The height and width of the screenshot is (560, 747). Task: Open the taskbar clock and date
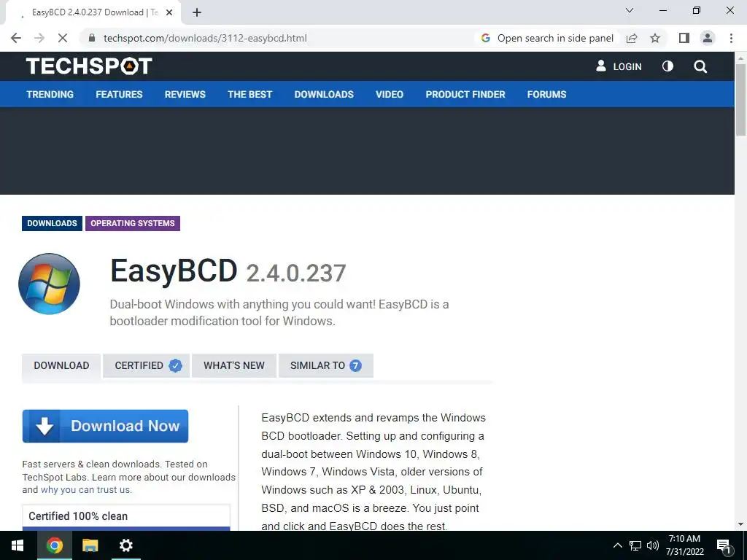684,545
